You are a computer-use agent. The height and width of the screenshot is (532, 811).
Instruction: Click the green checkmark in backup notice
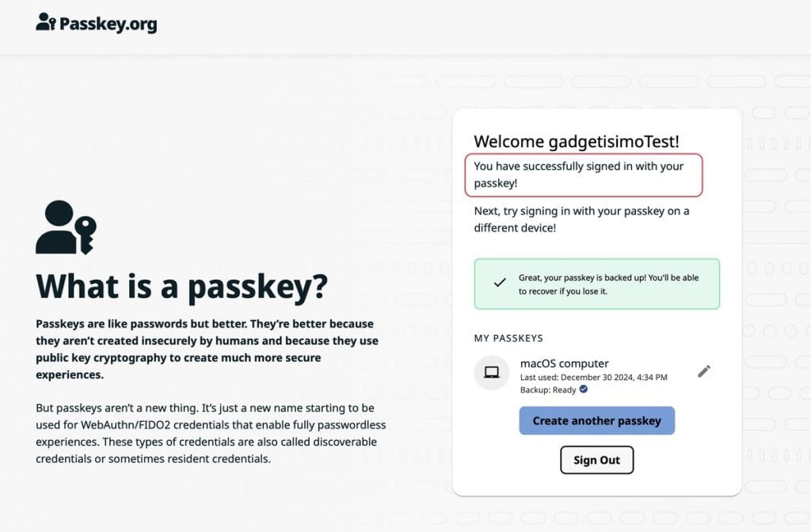click(500, 283)
